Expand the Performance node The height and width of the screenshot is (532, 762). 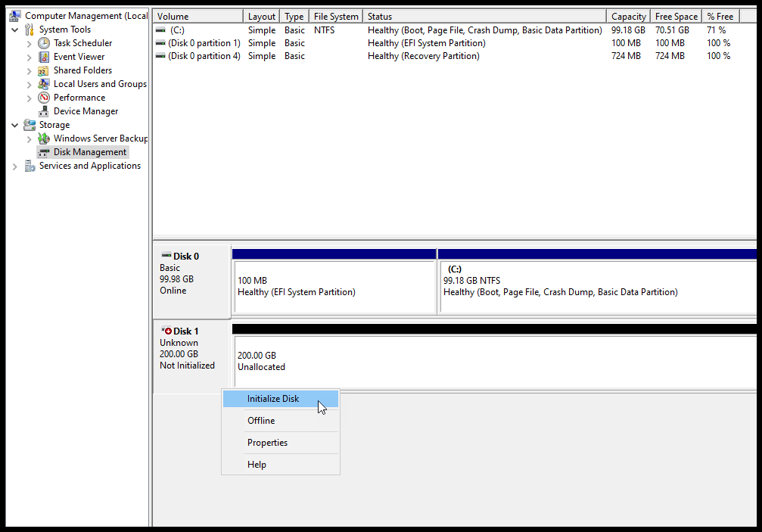coord(30,98)
